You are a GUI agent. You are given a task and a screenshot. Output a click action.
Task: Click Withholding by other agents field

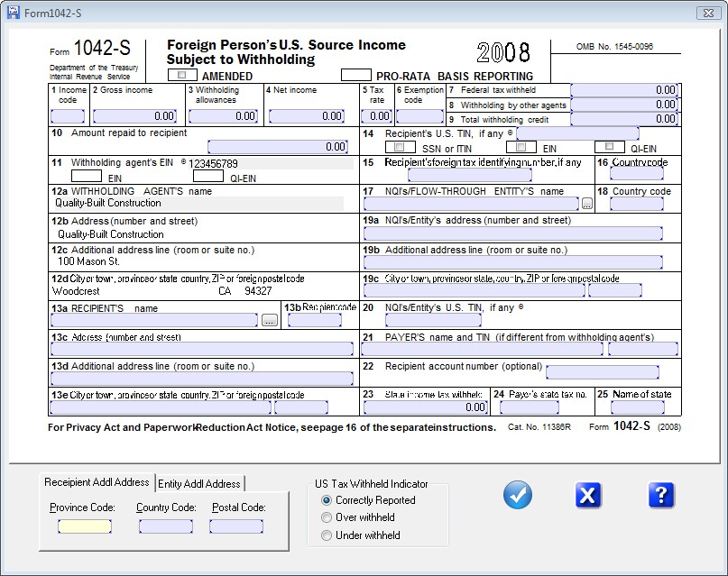pos(624,105)
